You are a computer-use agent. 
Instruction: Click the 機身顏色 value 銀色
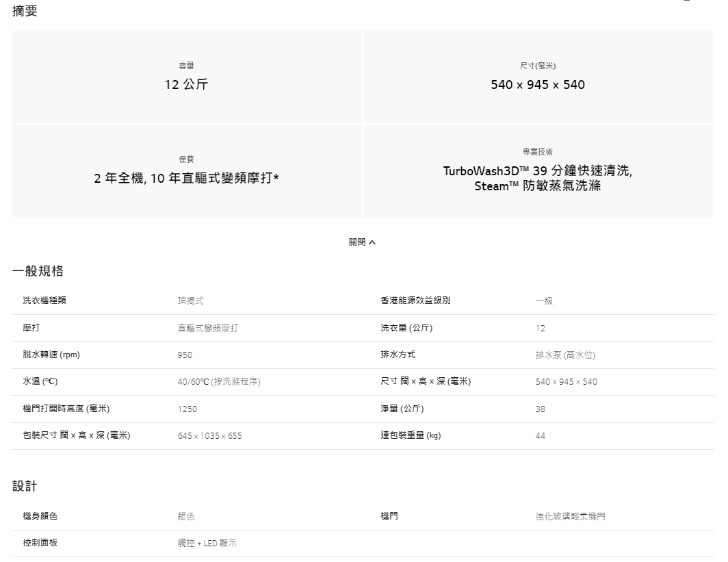click(186, 517)
